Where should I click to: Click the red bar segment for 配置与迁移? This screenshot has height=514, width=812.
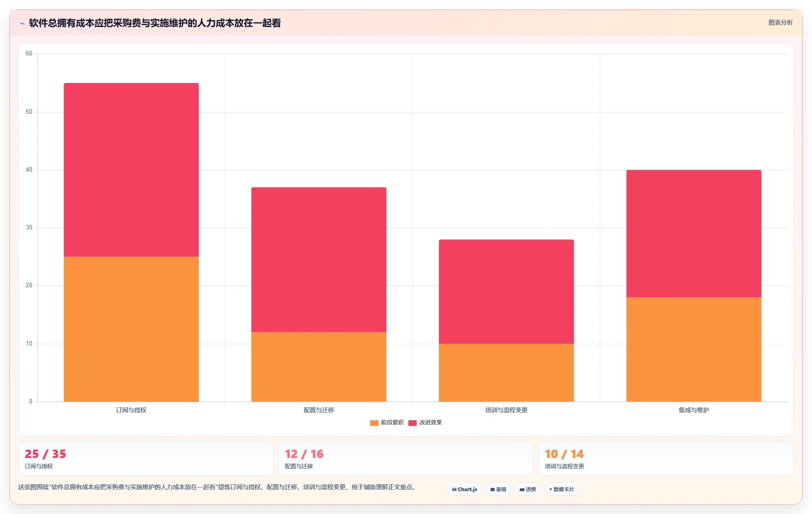319,260
